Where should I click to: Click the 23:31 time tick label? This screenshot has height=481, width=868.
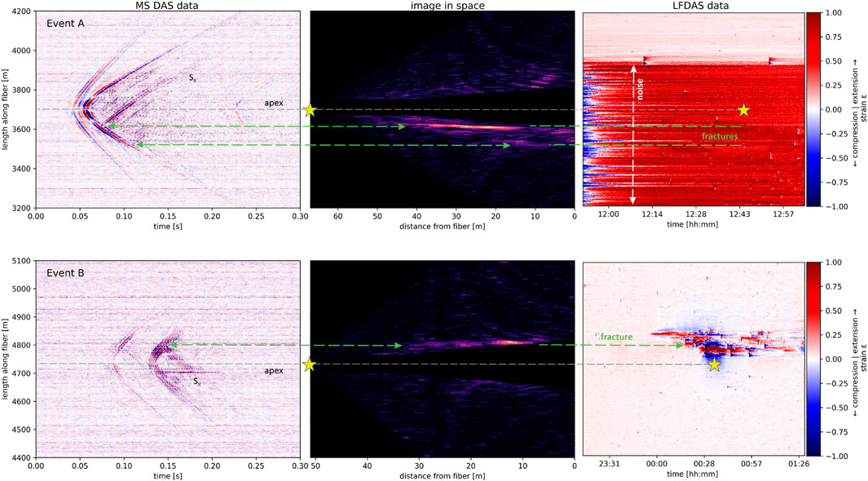click(610, 465)
